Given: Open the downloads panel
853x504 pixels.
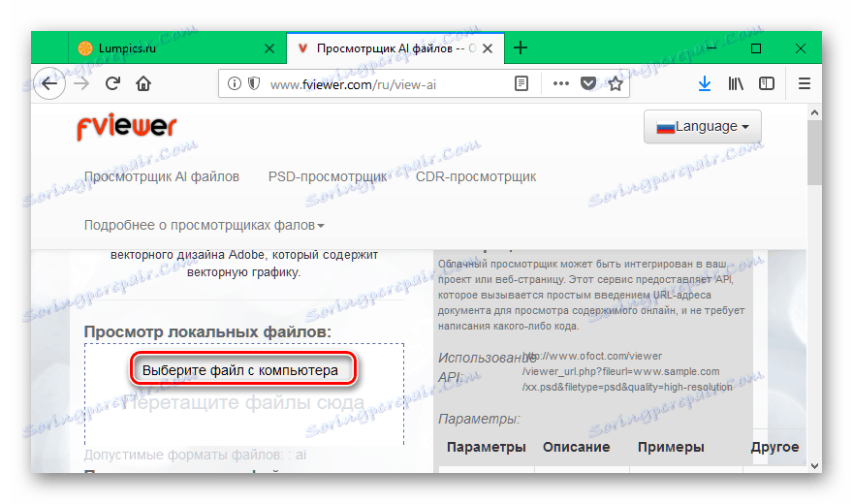Looking at the screenshot, I should (x=705, y=83).
